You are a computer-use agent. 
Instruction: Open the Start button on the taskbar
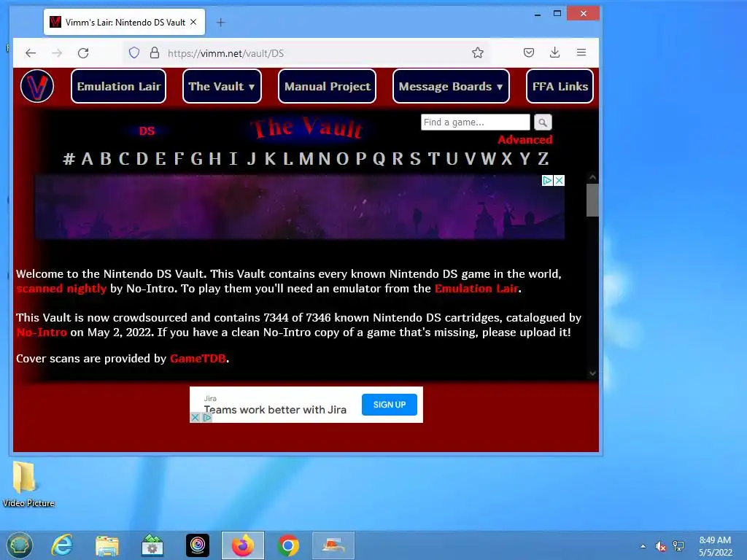(x=20, y=545)
